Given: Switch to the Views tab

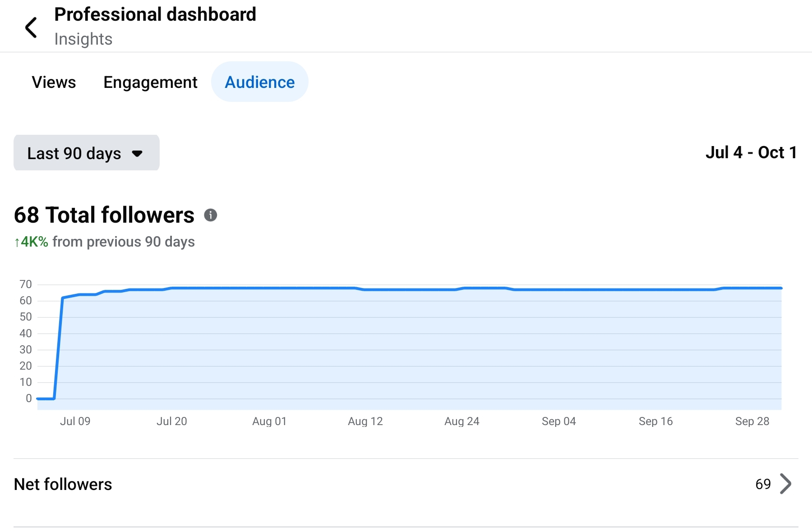Looking at the screenshot, I should pos(54,82).
